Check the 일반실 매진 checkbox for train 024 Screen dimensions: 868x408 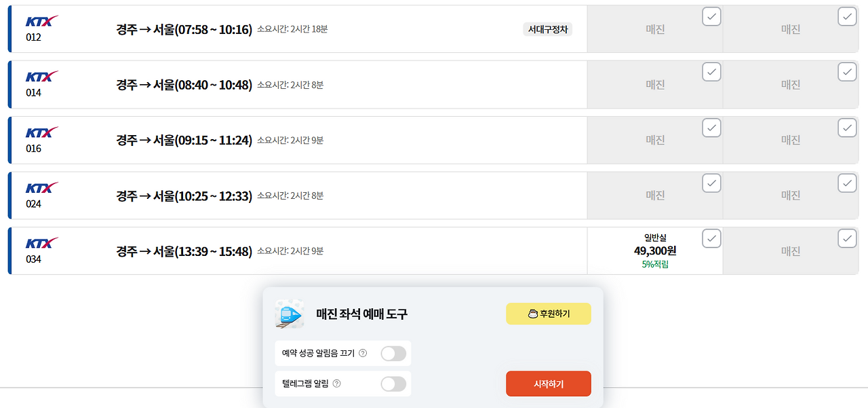[x=711, y=183]
